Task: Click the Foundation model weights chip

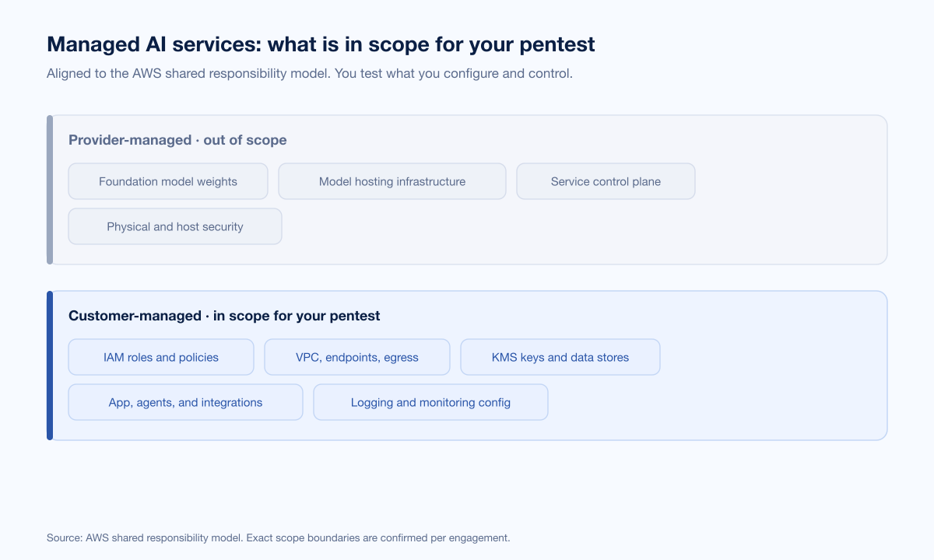Action: (x=168, y=181)
